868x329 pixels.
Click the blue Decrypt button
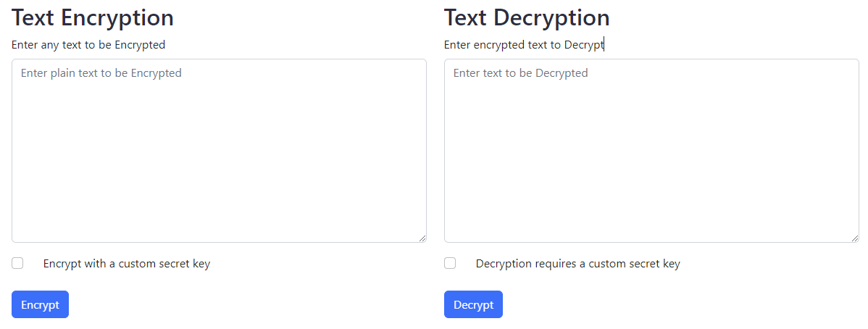pyautogui.click(x=473, y=304)
